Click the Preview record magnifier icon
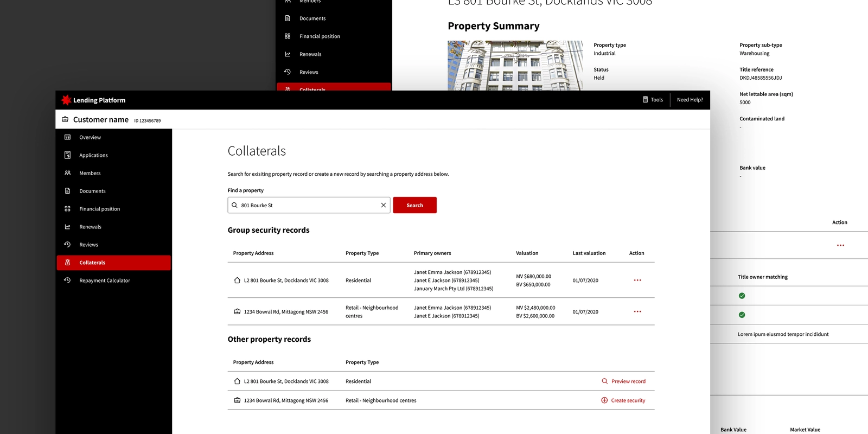 tap(604, 381)
